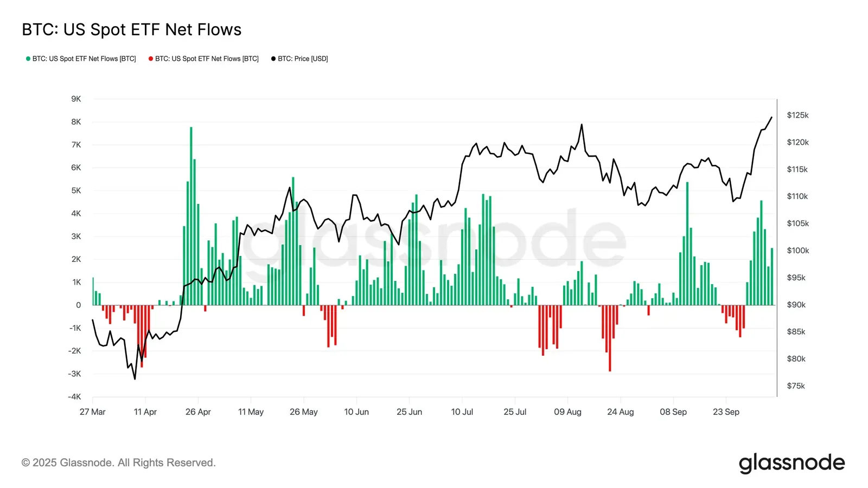Toggle the green Net Flows legend label

coord(84,59)
